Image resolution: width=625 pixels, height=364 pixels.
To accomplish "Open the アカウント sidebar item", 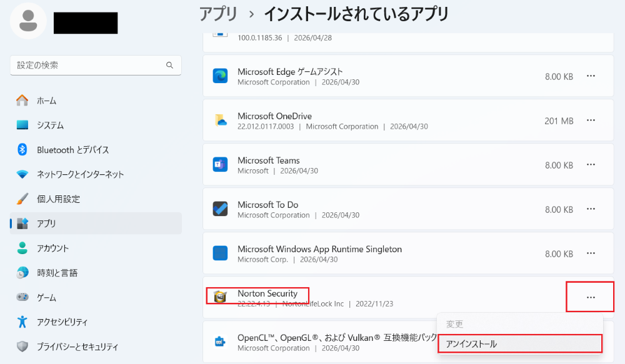I will 96,248.
